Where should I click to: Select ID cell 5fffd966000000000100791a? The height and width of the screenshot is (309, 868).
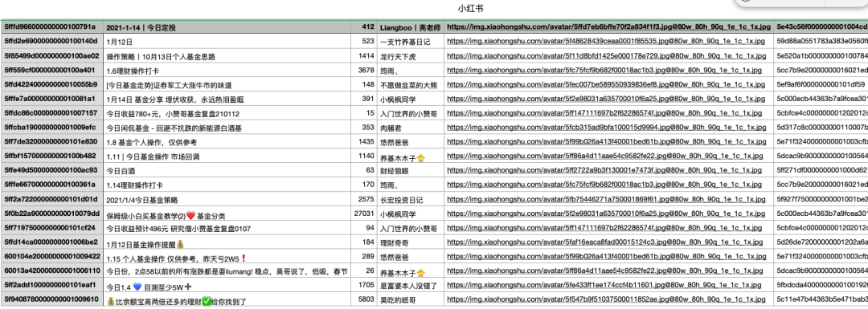point(51,27)
